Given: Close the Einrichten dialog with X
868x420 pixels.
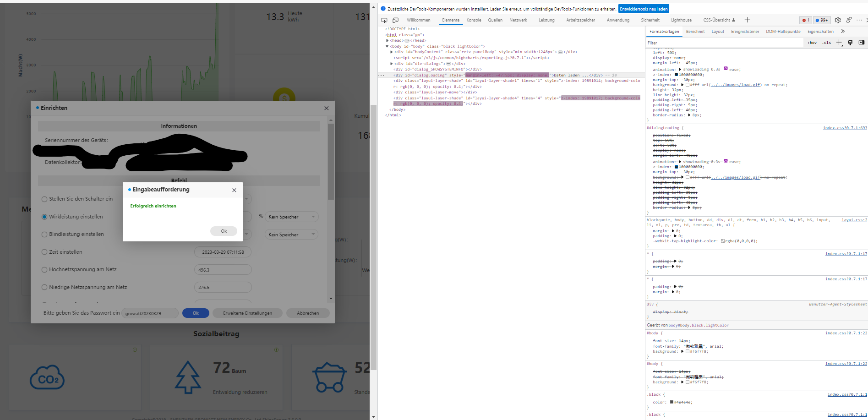Looking at the screenshot, I should (327, 108).
